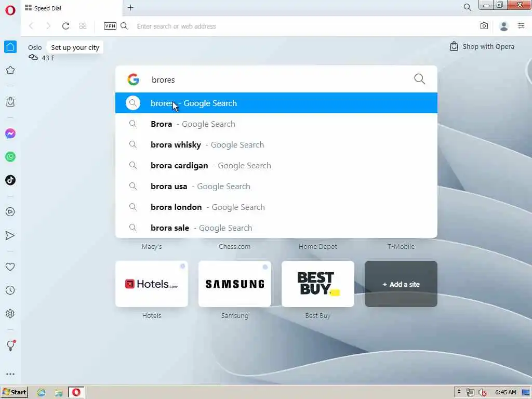Launch WhatsApp from the sidebar
This screenshot has height=399, width=532.
10,157
